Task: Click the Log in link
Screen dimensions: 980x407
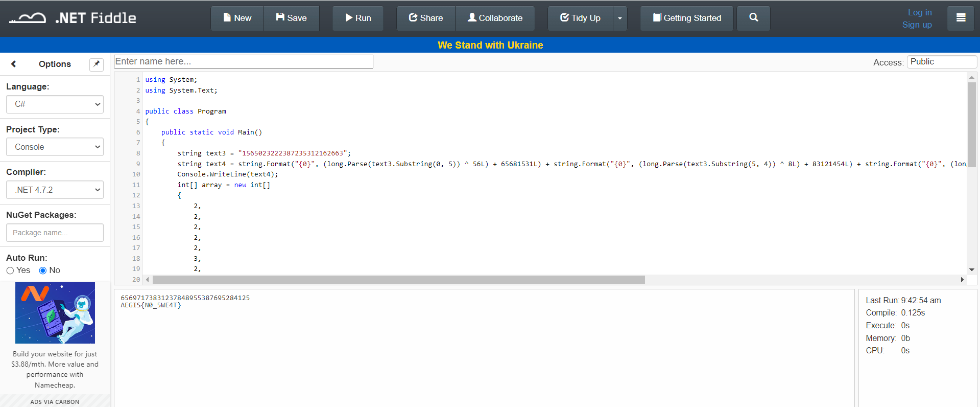Action: 919,12
